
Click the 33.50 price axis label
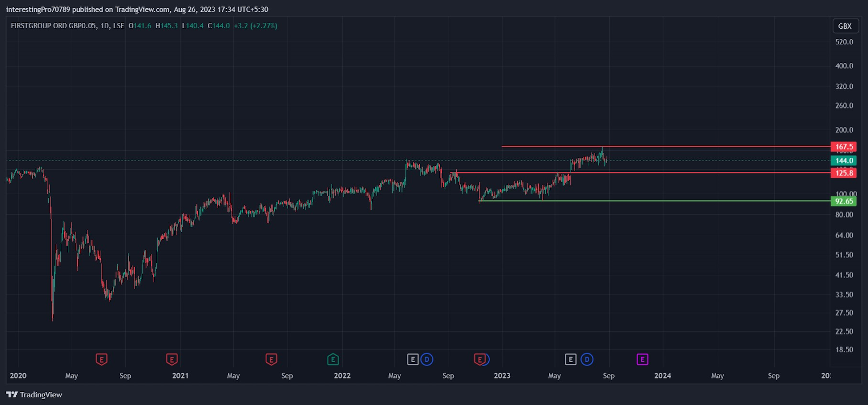tap(844, 295)
